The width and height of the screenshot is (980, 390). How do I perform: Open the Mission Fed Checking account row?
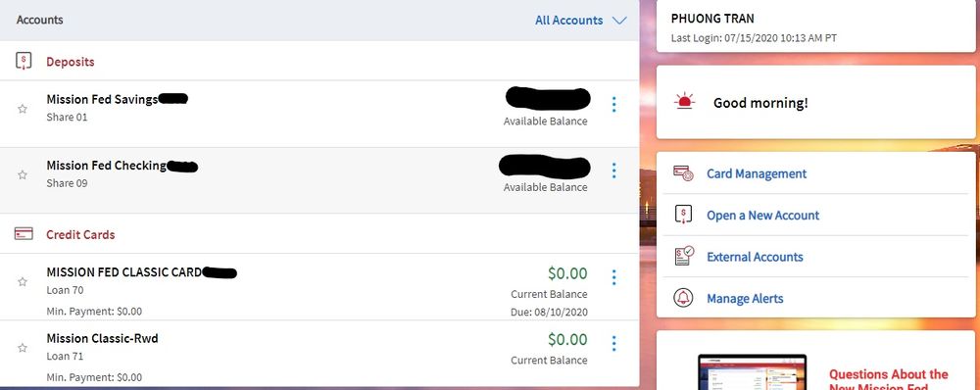click(x=319, y=180)
